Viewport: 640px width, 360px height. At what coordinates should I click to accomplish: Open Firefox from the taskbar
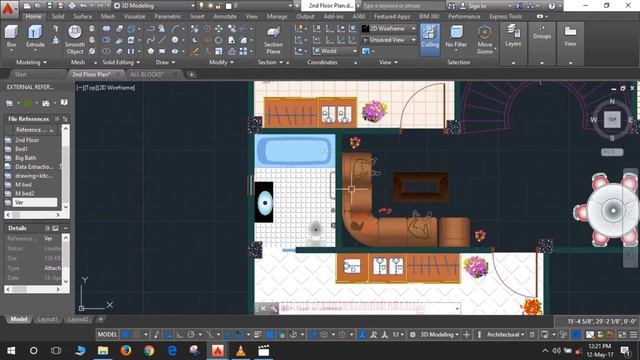click(126, 351)
